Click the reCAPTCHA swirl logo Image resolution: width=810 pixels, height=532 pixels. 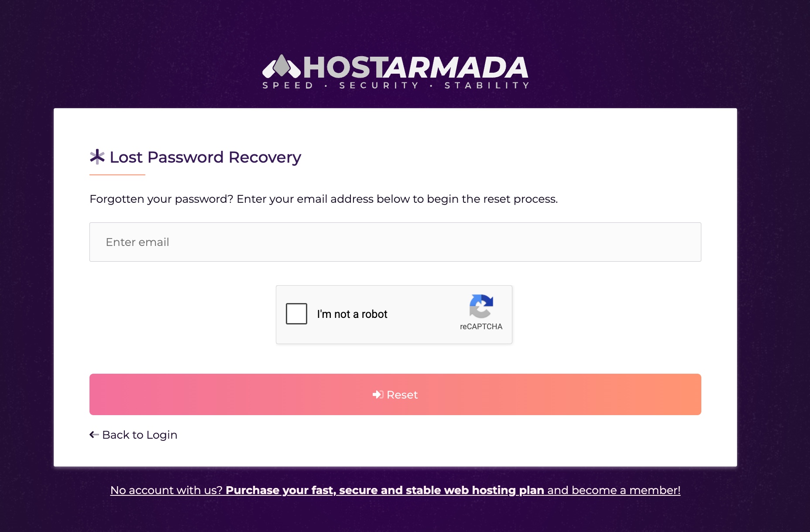(481, 306)
